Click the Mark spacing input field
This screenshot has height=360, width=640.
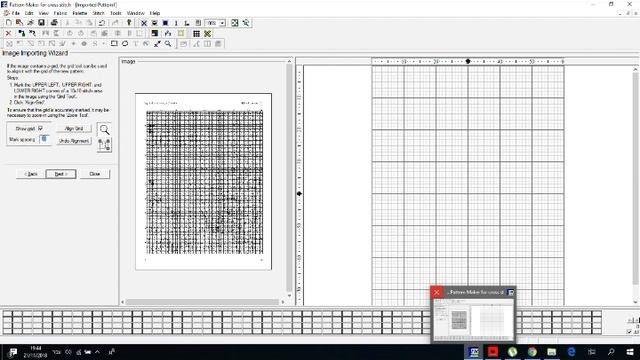(44, 139)
